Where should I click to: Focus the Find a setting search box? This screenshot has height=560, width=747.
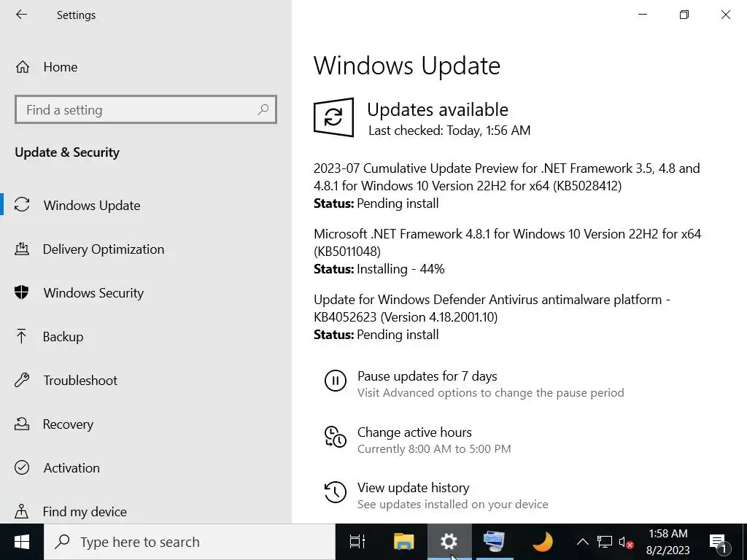146,109
